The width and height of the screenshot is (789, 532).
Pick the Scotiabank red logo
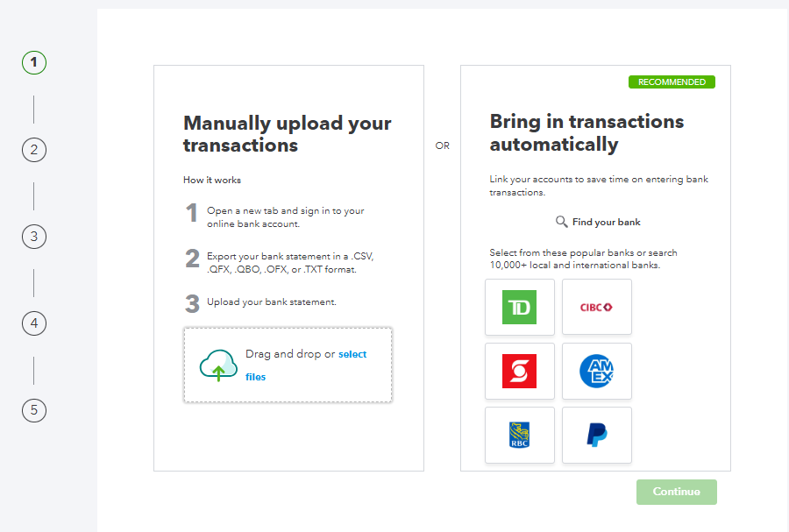(x=519, y=371)
